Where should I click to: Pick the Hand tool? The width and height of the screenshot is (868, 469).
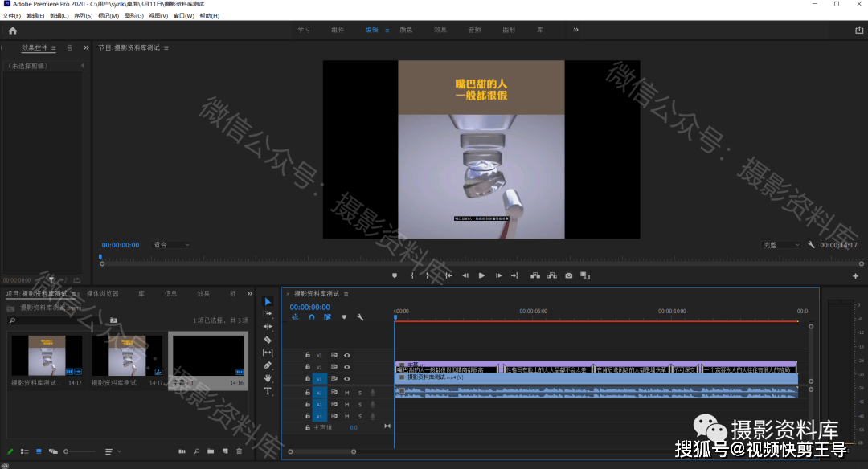point(268,378)
